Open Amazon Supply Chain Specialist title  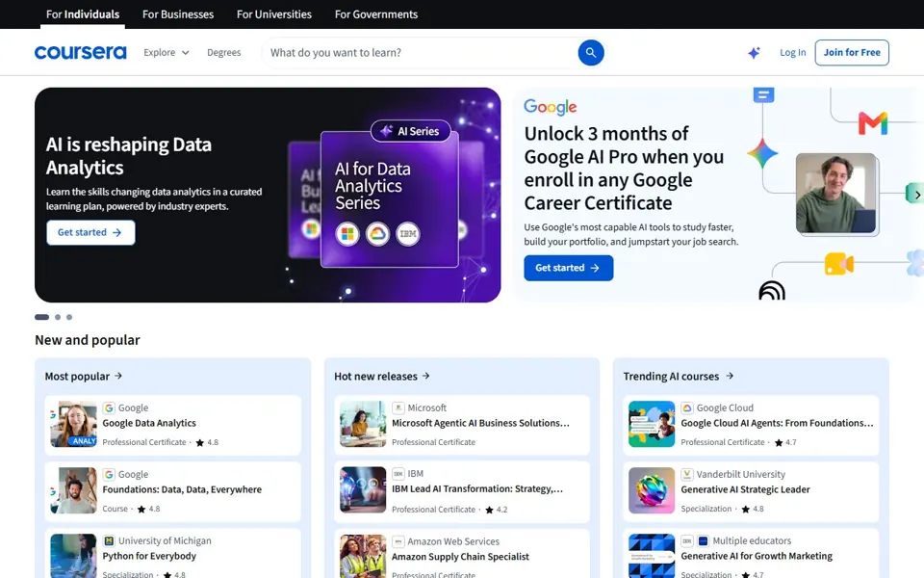[x=460, y=557]
